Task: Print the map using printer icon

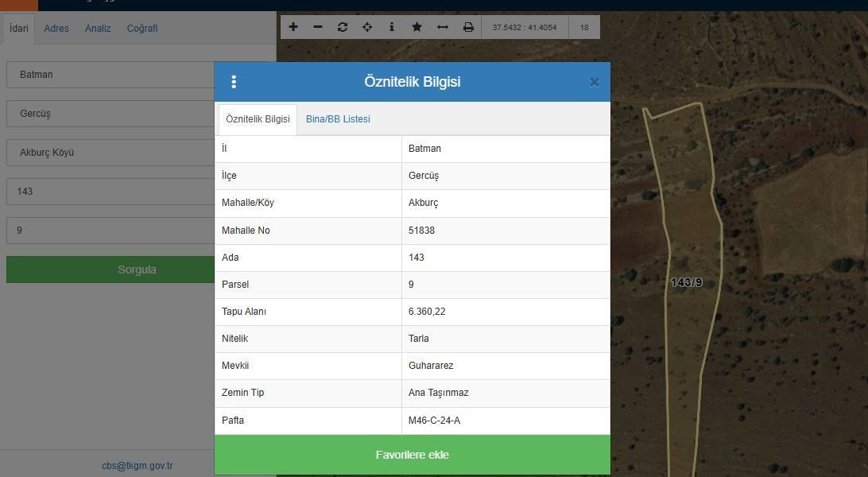Action: tap(468, 27)
